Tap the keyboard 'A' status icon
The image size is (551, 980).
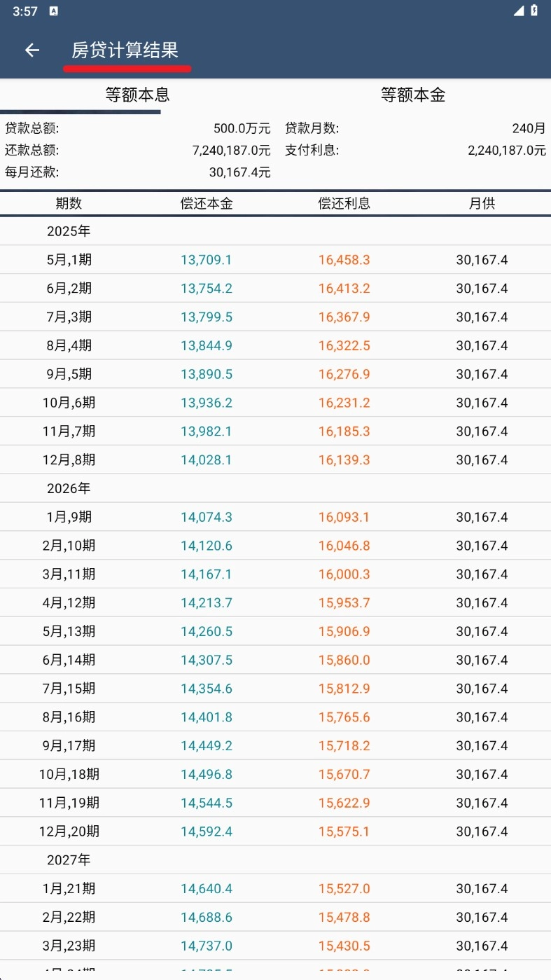point(54,11)
